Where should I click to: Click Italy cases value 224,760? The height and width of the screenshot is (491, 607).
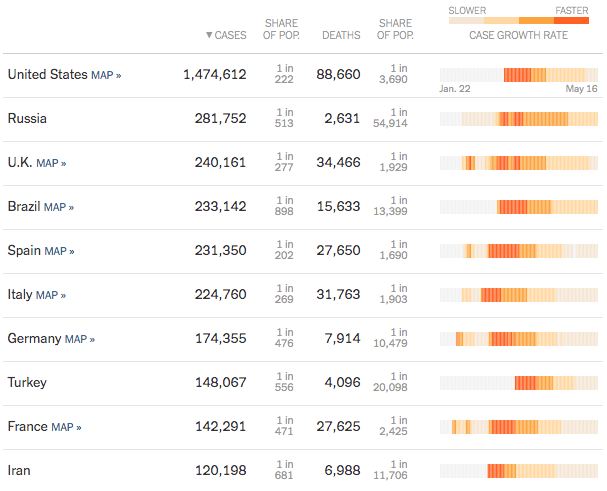[x=220, y=295]
